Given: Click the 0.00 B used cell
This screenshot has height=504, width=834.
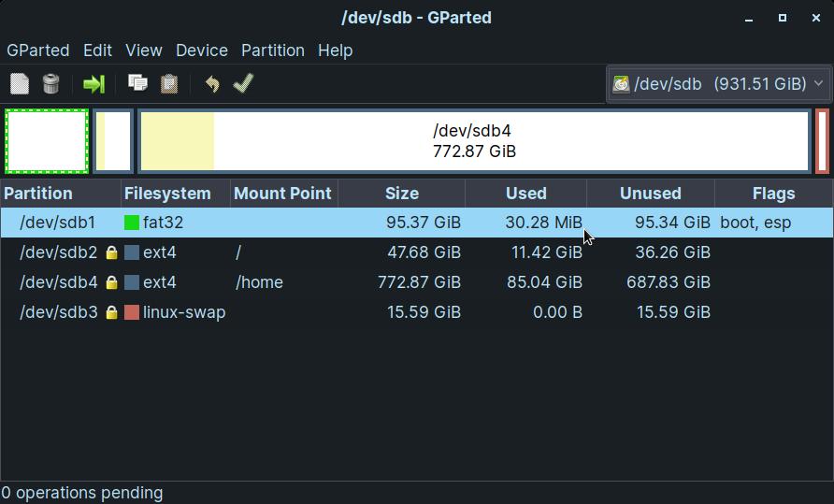Looking at the screenshot, I should click(557, 312).
